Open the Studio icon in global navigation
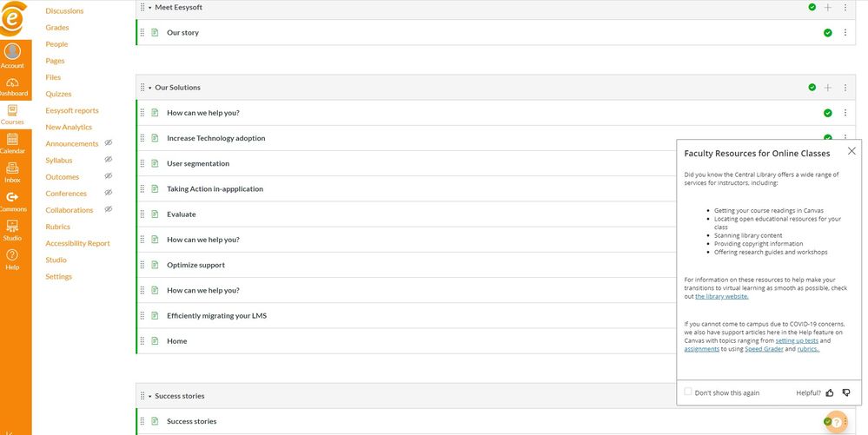868x435 pixels. [x=13, y=227]
